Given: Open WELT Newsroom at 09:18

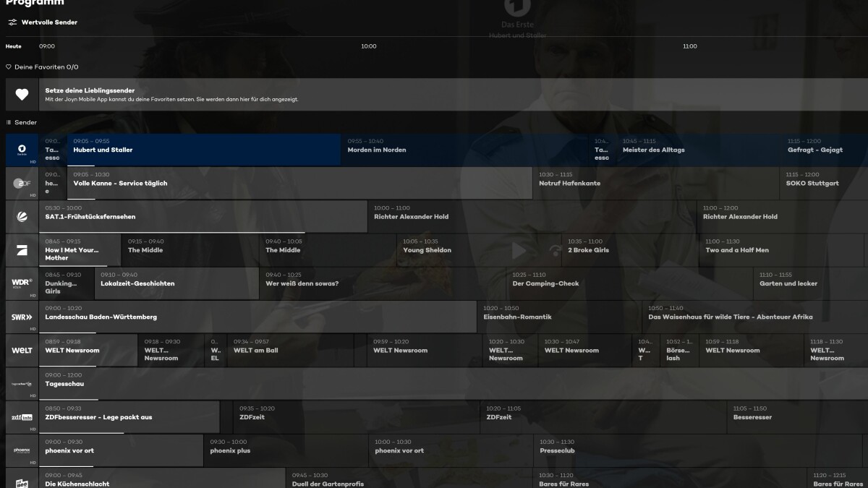Looking at the screenshot, I should (171, 350).
